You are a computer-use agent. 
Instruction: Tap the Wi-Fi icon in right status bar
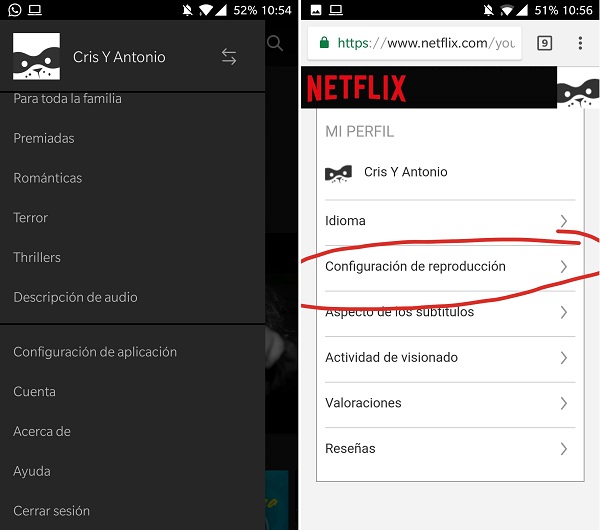[x=506, y=10]
